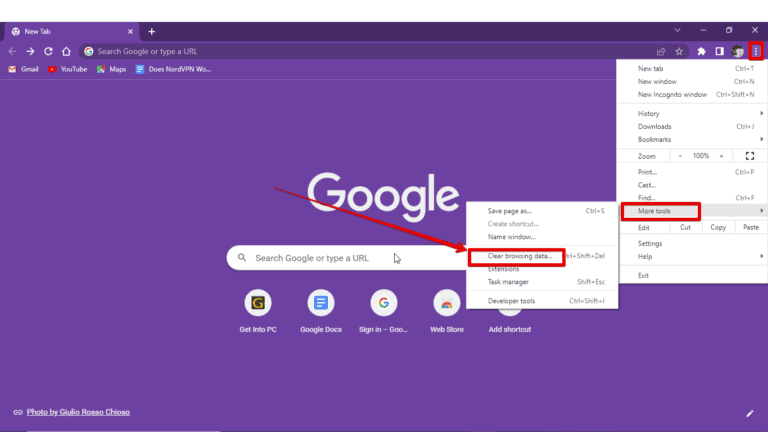Open the Does NordVPN Wo... bookmark
This screenshot has height=432, width=768.
tap(173, 69)
